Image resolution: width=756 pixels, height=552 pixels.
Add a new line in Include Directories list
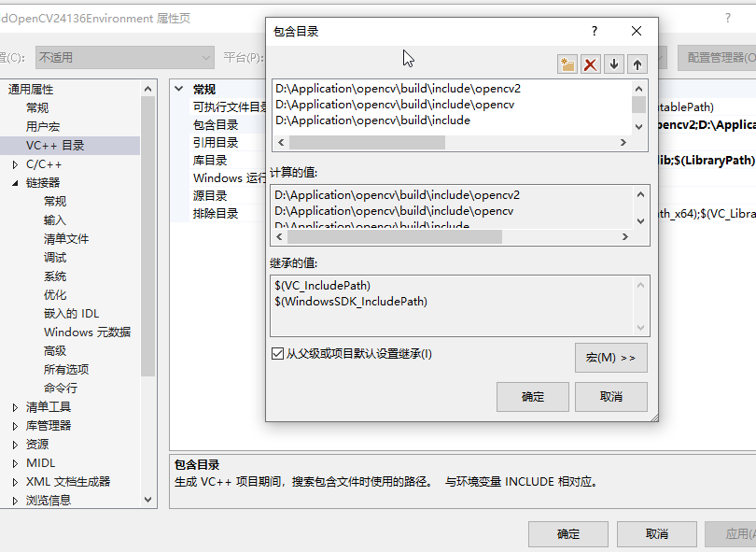point(567,64)
